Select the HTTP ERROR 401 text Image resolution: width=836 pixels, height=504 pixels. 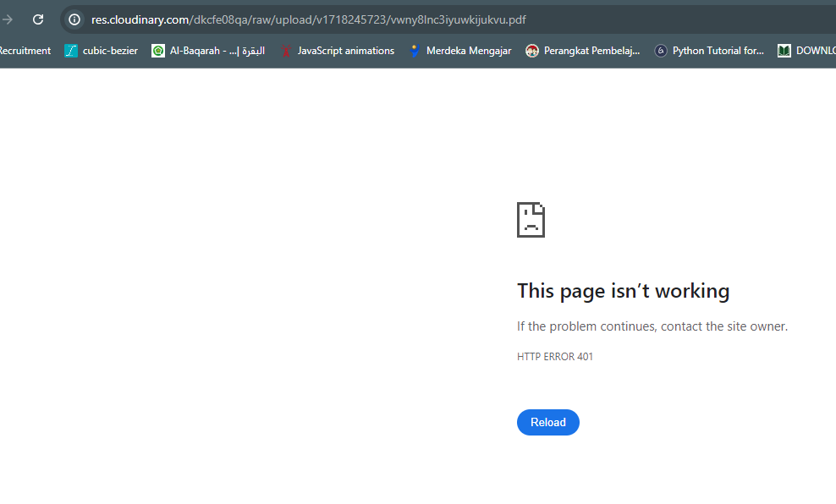pyautogui.click(x=555, y=356)
